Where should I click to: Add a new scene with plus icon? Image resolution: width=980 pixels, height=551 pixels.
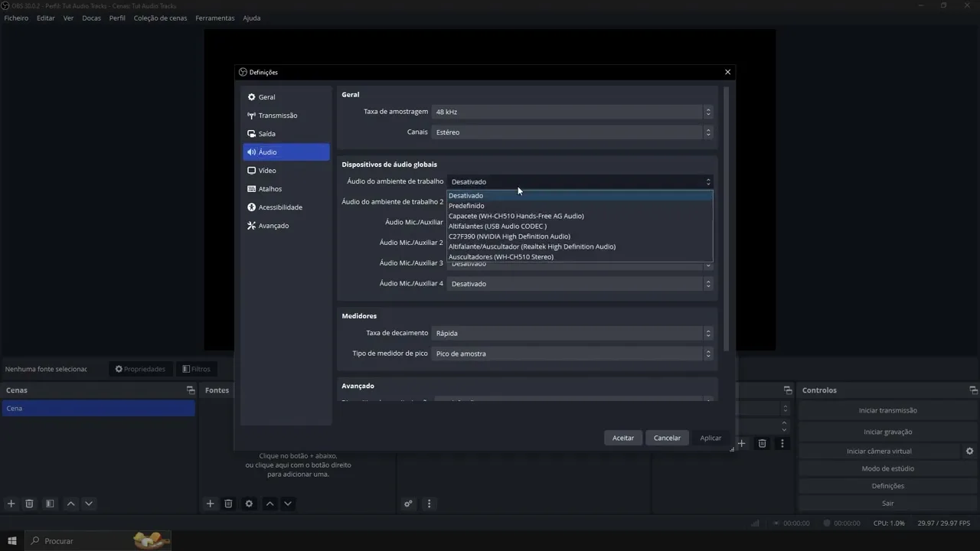click(11, 504)
